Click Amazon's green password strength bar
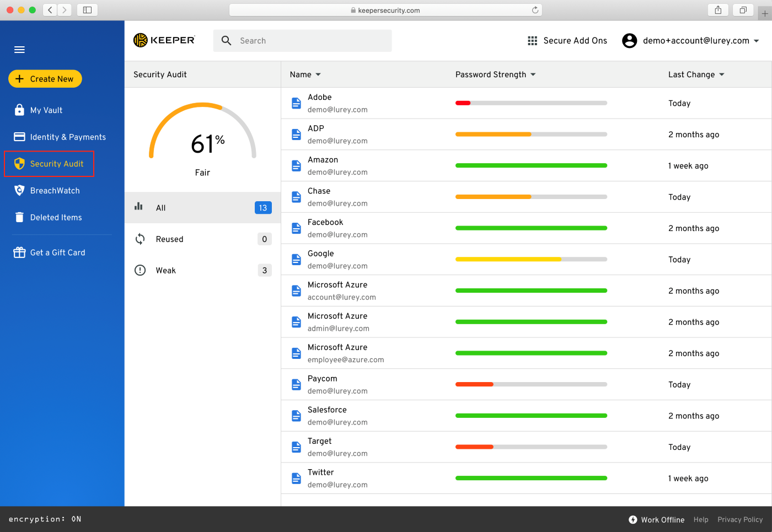Image resolution: width=772 pixels, height=532 pixels. [531, 165]
